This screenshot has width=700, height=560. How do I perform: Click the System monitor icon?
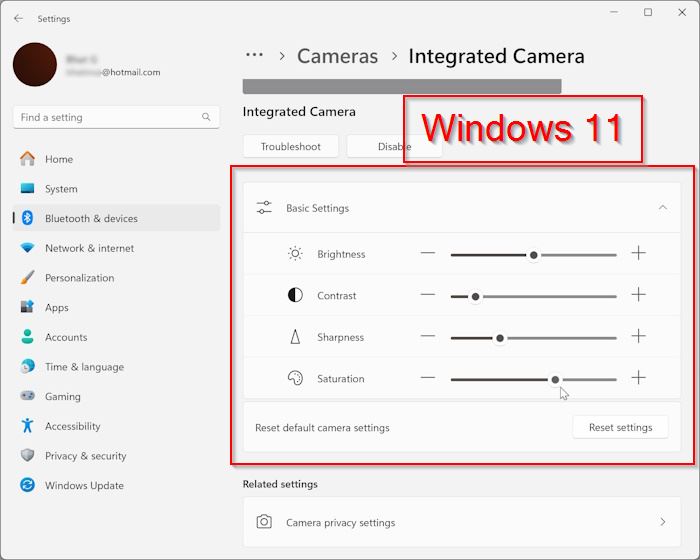click(27, 188)
